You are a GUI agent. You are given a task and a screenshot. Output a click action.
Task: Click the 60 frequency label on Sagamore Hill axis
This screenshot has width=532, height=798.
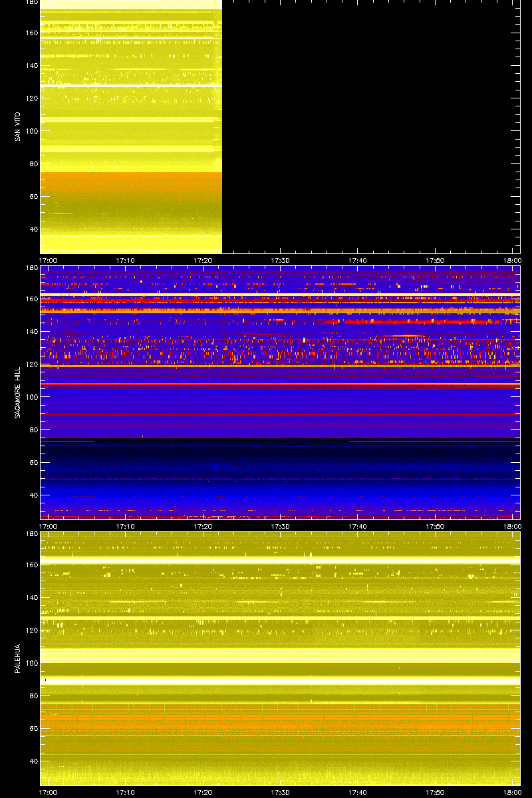34,463
